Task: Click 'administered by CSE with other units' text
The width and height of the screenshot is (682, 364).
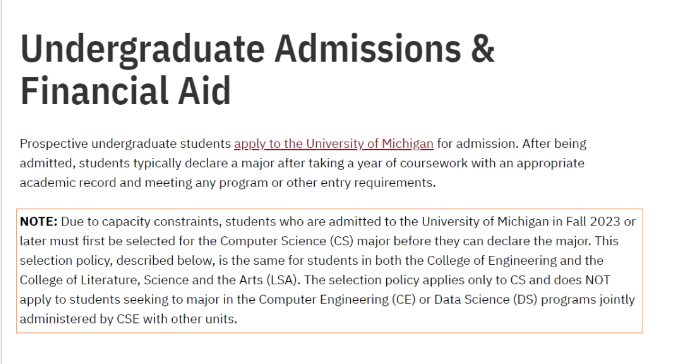Action: click(x=127, y=319)
